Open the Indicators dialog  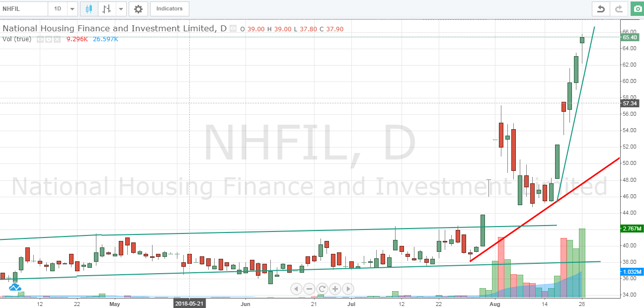pos(169,8)
